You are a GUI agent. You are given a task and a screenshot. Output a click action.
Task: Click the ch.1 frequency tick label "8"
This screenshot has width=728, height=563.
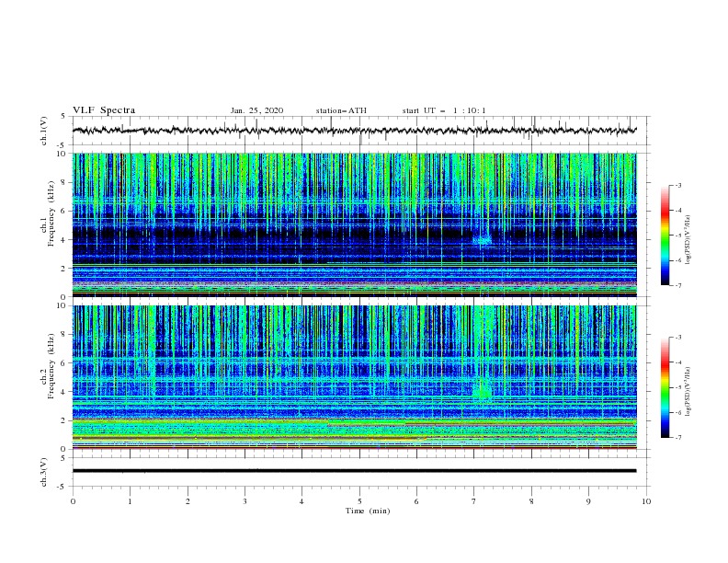64,182
